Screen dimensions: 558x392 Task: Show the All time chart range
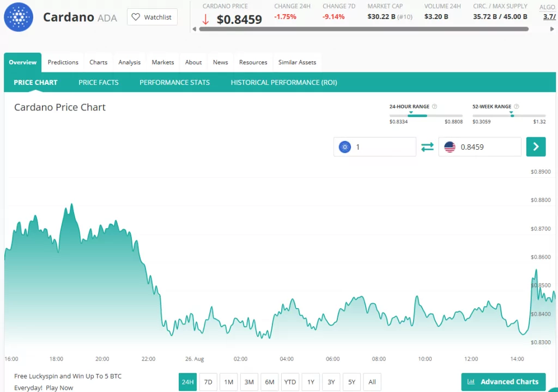coord(372,382)
